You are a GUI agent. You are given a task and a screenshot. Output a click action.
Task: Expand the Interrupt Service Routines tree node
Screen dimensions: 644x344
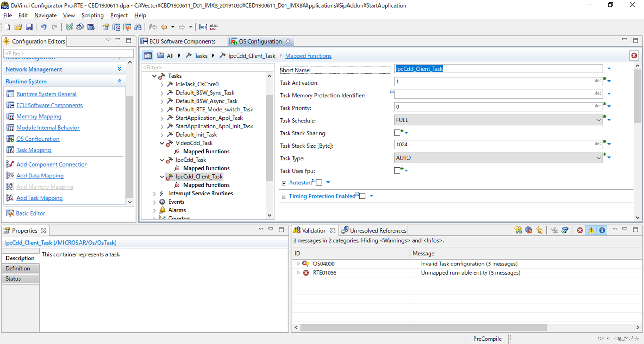pyautogui.click(x=155, y=194)
